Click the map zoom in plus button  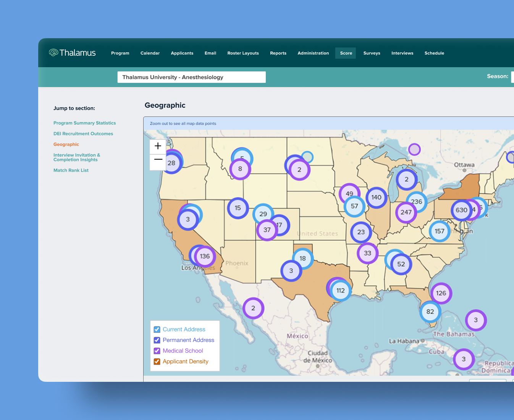point(158,146)
